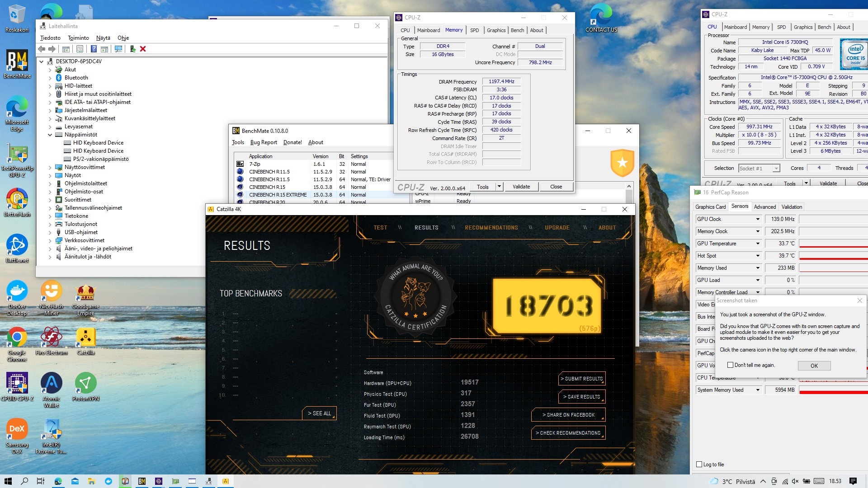Screen dimensions: 868x488
Task: Open the TechPowerUp GPU-Z desktop icon
Action: [17, 160]
